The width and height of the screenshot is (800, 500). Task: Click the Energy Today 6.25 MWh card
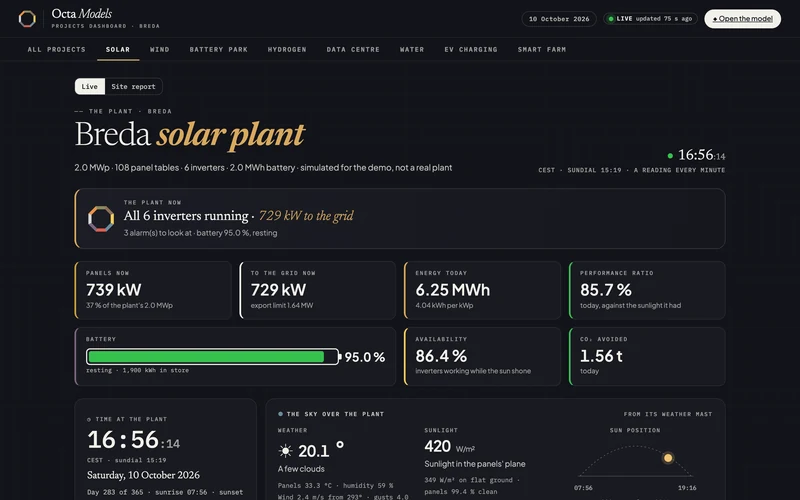click(482, 290)
